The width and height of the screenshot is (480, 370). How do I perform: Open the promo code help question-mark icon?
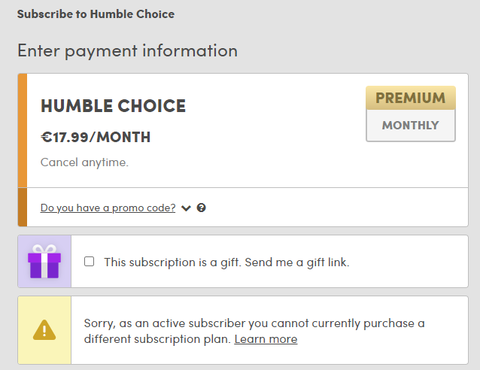201,208
